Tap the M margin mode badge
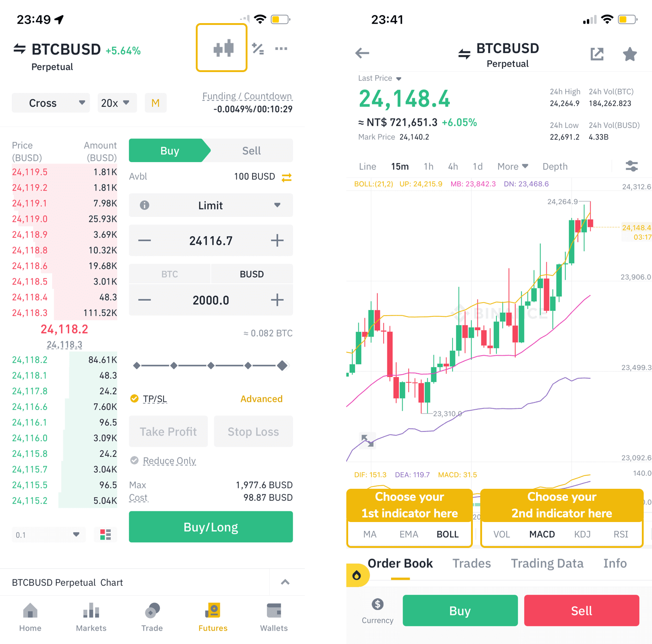 coord(156,103)
